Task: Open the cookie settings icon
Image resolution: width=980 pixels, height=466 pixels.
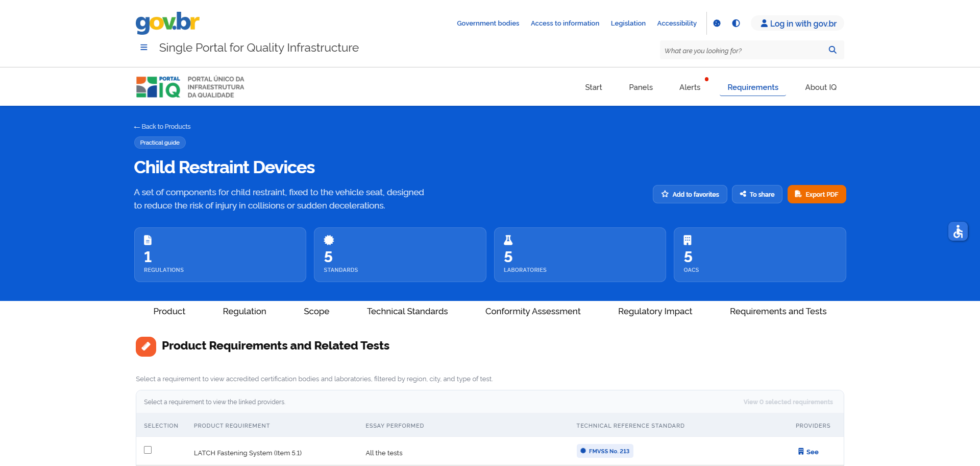Action: pos(717,24)
